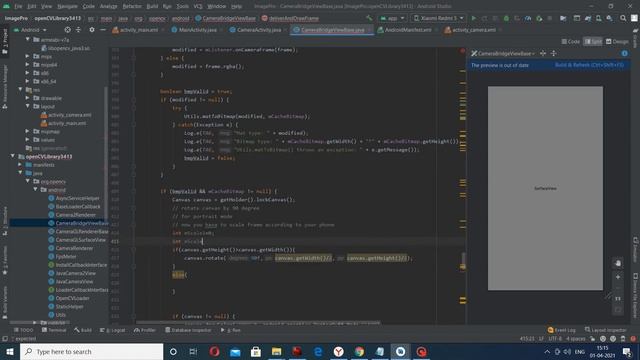Open the app run configuration dropdown
This screenshot has width=640, height=360.
(x=392, y=18)
